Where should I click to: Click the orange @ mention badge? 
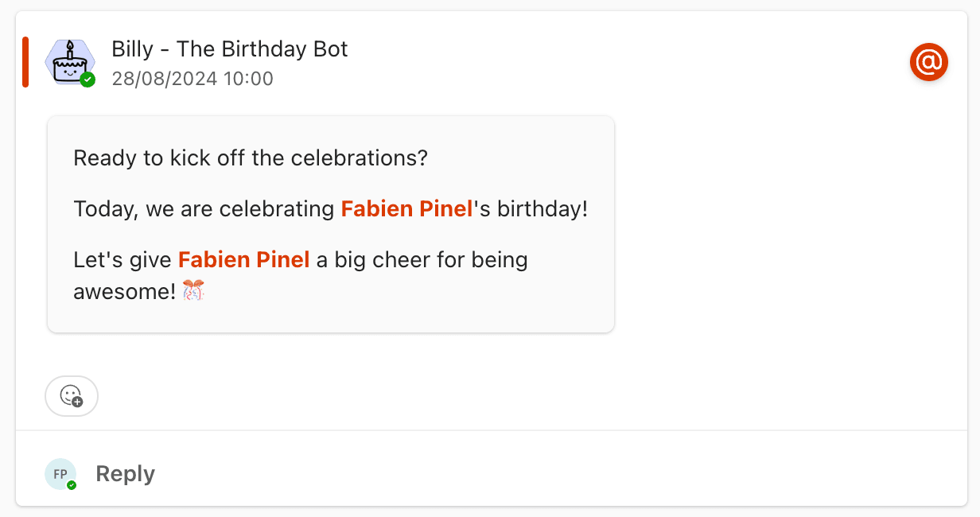click(x=929, y=61)
